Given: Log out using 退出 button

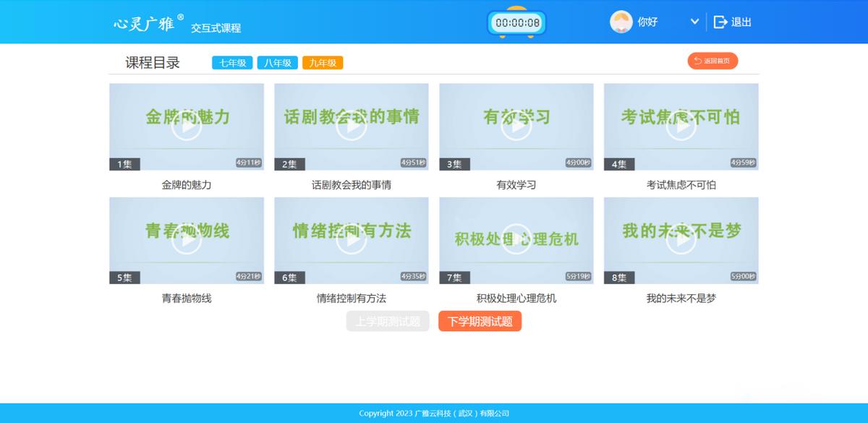Looking at the screenshot, I should (x=733, y=22).
